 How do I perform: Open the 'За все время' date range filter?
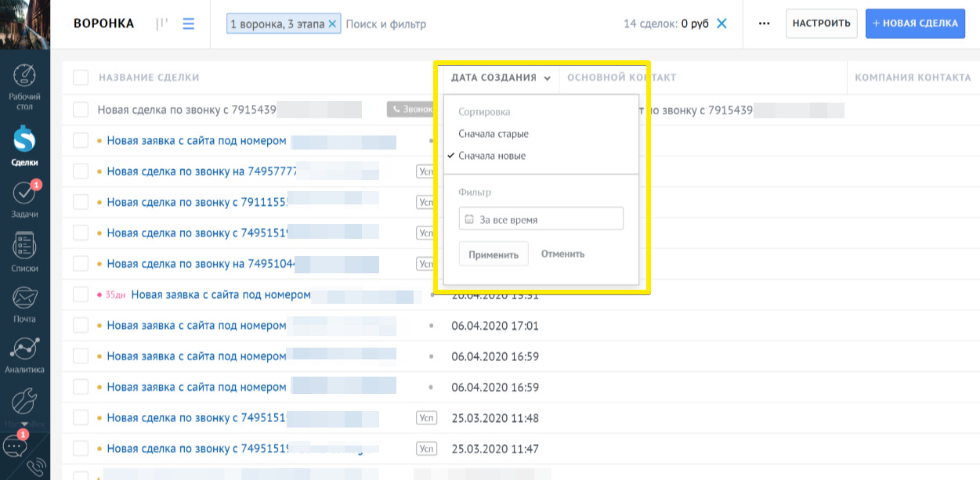(541, 219)
